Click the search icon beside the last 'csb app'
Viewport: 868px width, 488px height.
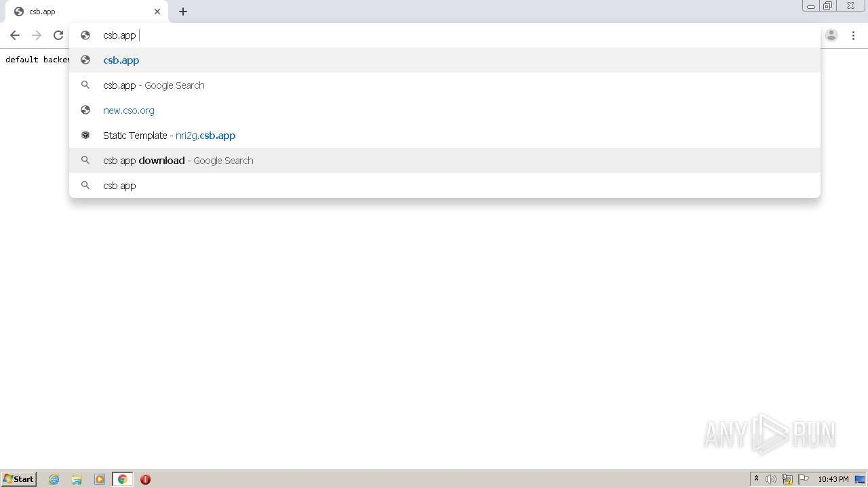tap(85, 185)
